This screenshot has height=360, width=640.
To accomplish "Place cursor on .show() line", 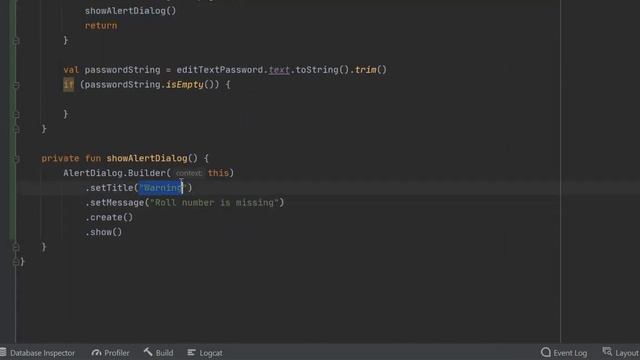I will tap(104, 232).
